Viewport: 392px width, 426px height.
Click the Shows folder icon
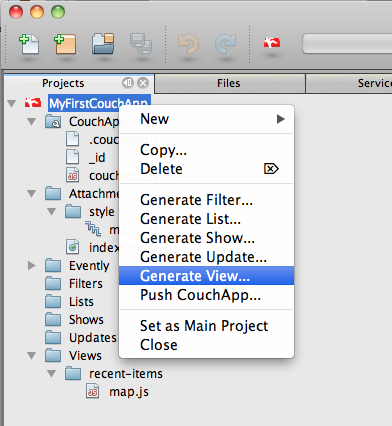coord(53,319)
